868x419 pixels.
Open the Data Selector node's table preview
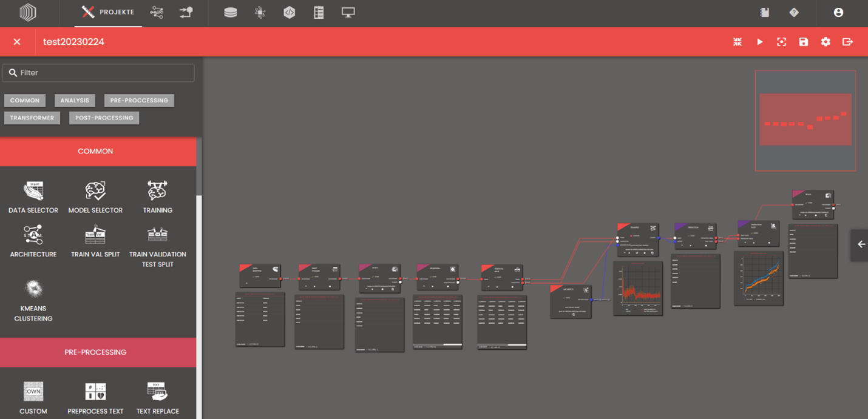[x=260, y=319]
